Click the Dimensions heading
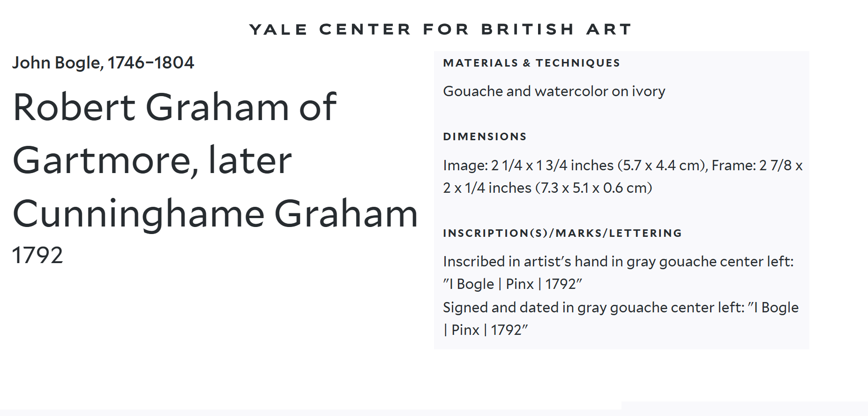This screenshot has height=416, width=868. pos(485,136)
